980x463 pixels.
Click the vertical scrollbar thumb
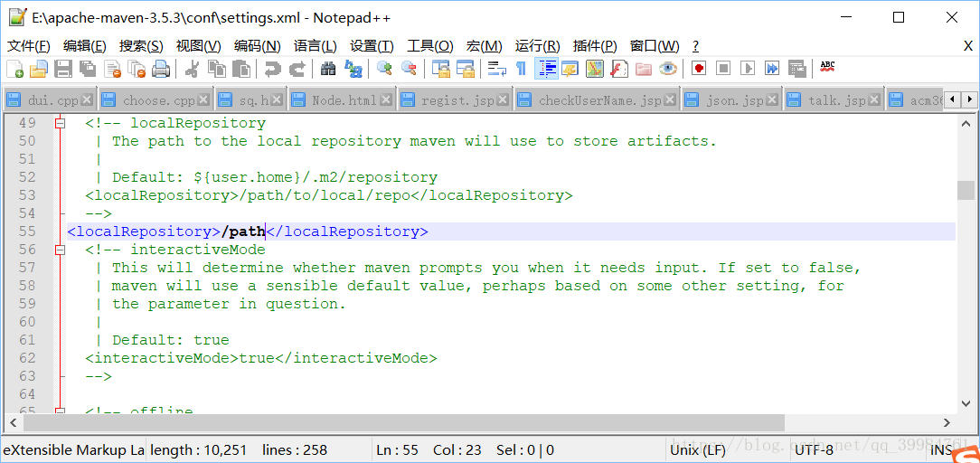point(966,191)
